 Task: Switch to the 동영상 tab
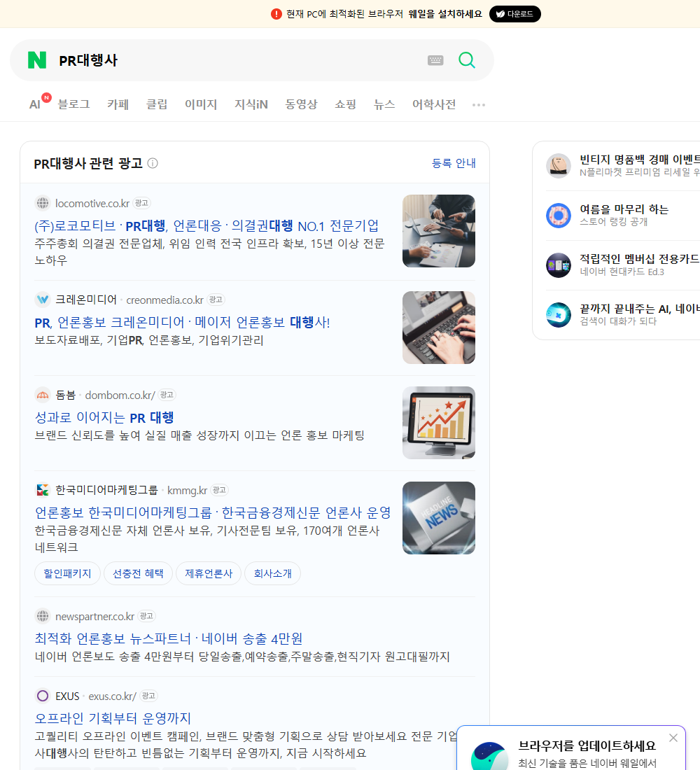click(x=301, y=104)
